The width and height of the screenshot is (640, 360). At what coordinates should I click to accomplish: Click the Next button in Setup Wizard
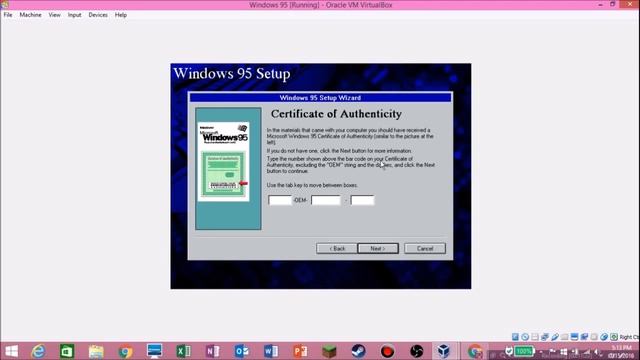point(378,248)
